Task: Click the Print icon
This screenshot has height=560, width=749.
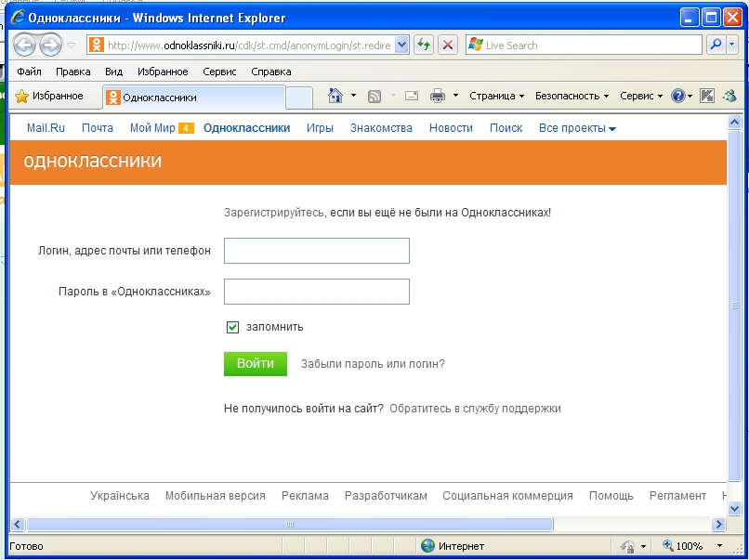Action: pos(438,96)
